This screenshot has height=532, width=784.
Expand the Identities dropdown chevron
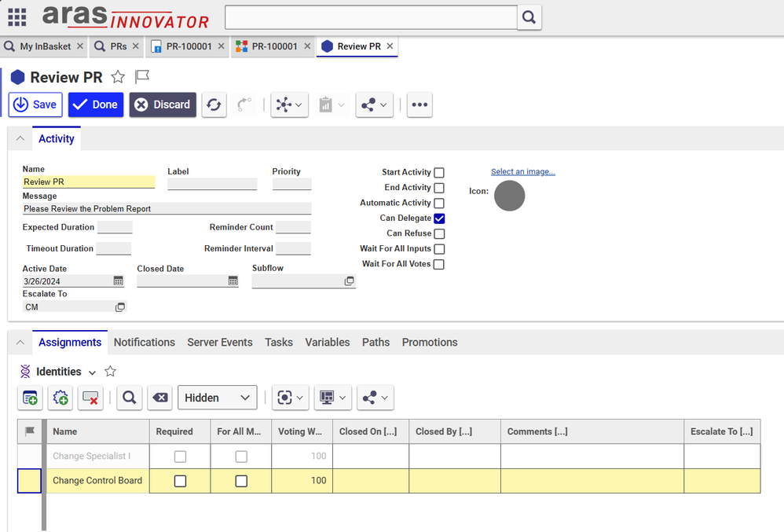click(93, 372)
